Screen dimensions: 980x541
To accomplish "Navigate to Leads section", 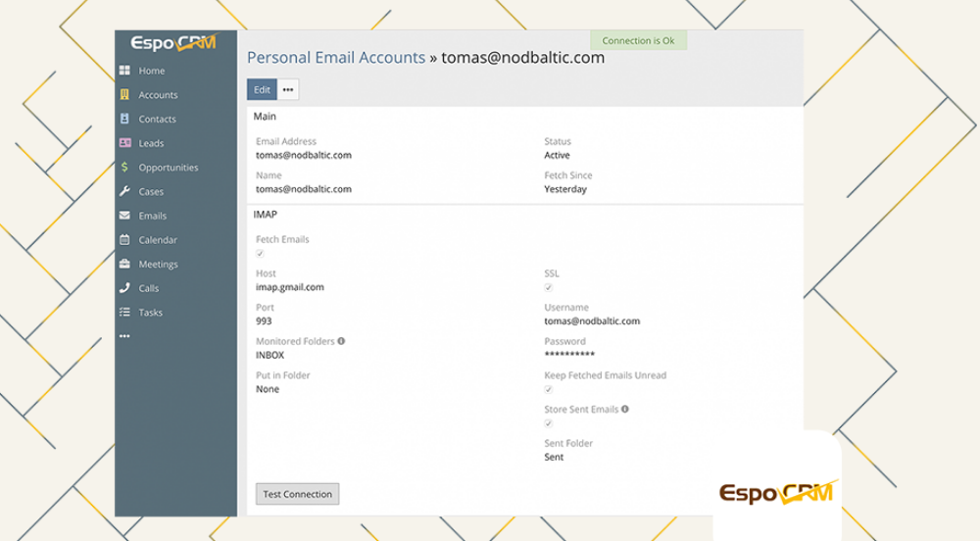I will 151,143.
